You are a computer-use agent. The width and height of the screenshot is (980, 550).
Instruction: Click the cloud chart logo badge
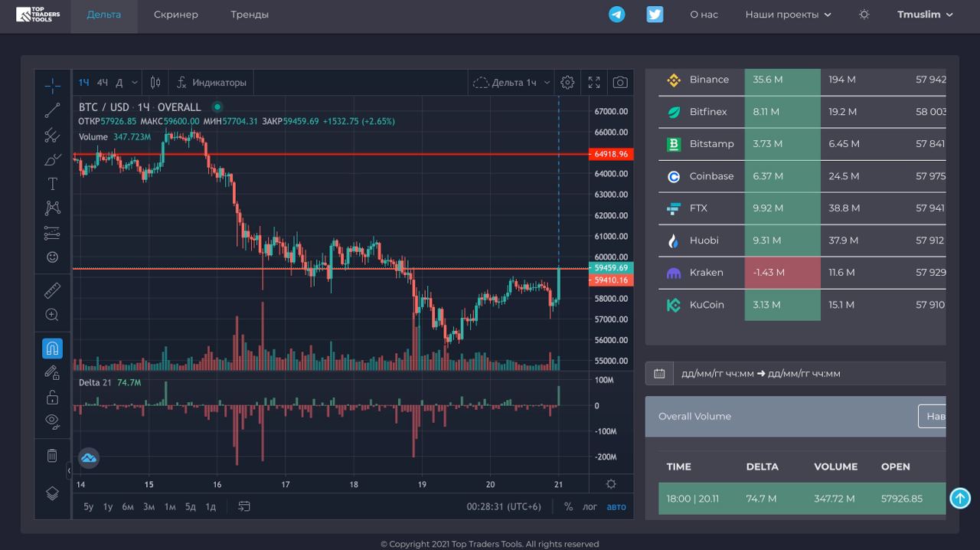[89, 458]
